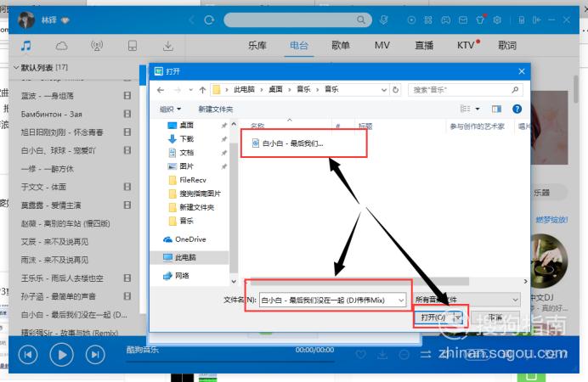Skip to previous track
The width and height of the screenshot is (588, 382).
coord(28,354)
